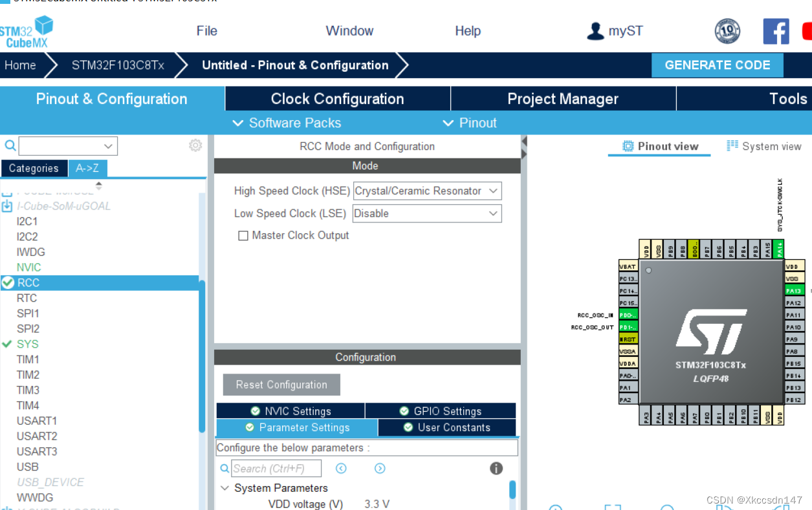Open the Help menu
812x510 pixels.
tap(468, 31)
